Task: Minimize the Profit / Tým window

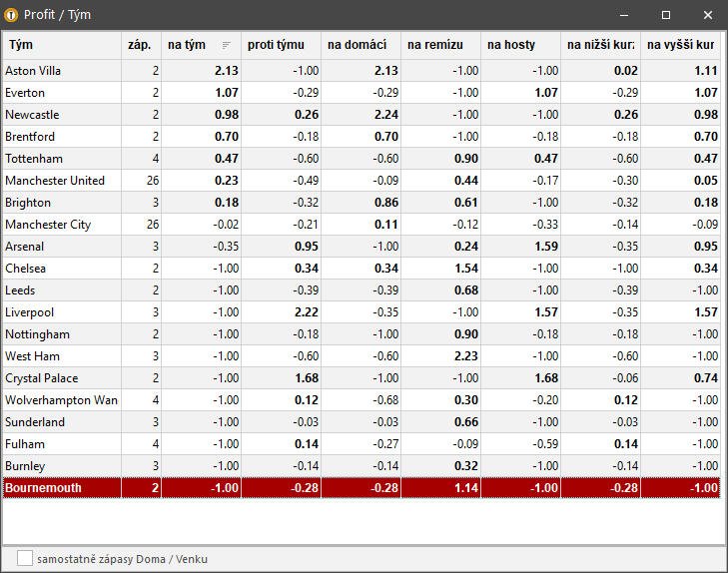Action: pos(624,15)
